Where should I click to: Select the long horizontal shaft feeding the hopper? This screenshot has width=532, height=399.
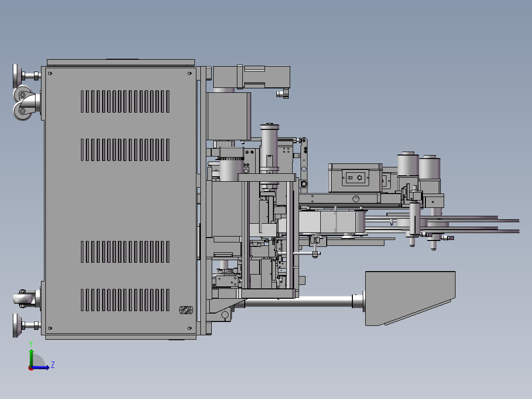[x=299, y=302]
